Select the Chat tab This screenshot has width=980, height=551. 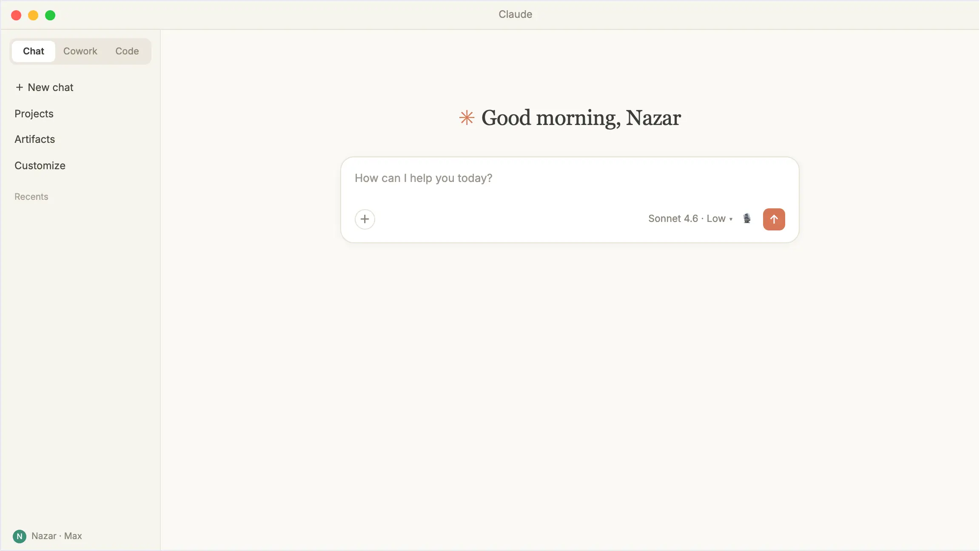click(x=33, y=51)
